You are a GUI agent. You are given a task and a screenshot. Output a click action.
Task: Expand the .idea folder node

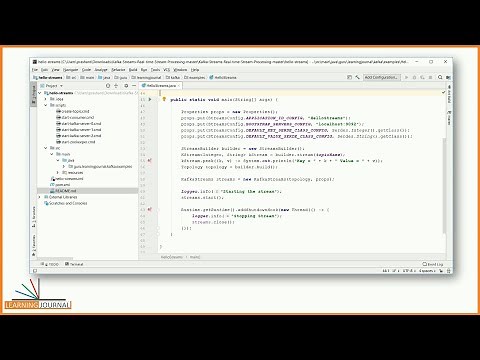[46, 99]
